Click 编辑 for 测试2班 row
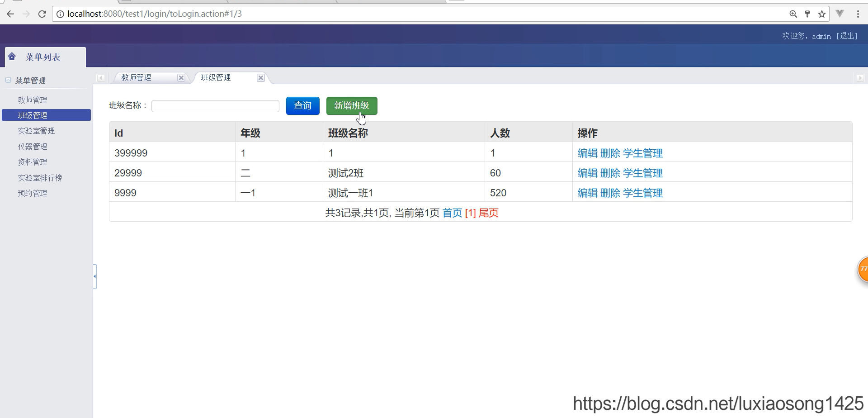This screenshot has width=868, height=418. tap(588, 173)
